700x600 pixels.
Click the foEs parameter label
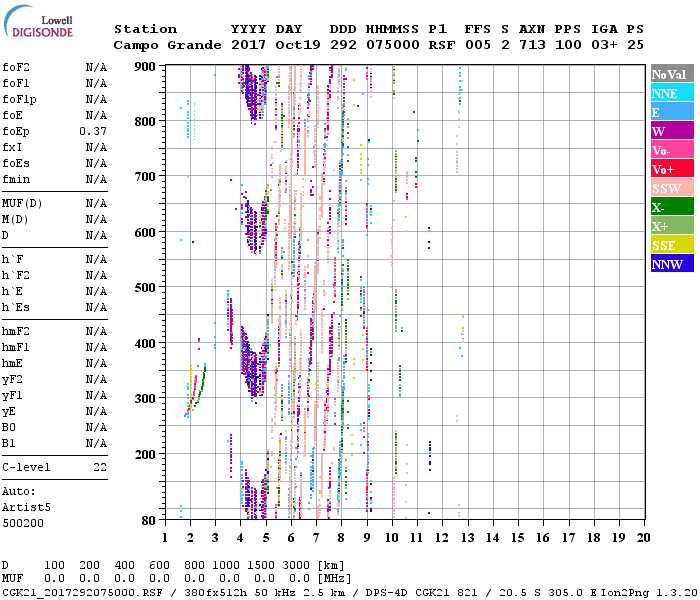16,163
